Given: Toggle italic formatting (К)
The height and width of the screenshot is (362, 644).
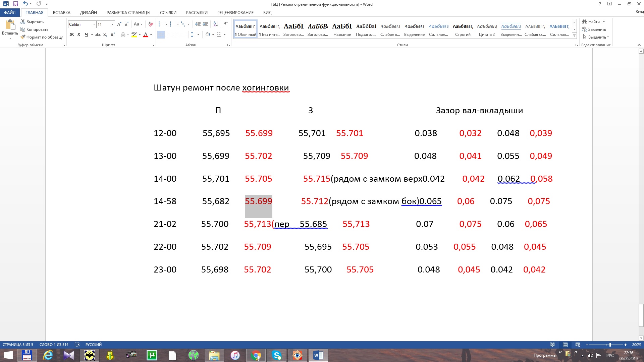Looking at the screenshot, I should click(79, 35).
